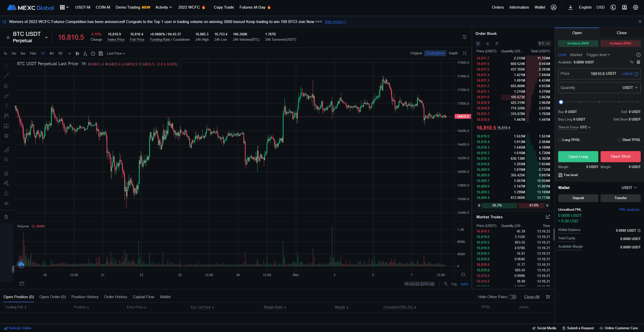Favorite BTC USDT pair with star
This screenshot has width=644, height=332.
click(8, 37)
